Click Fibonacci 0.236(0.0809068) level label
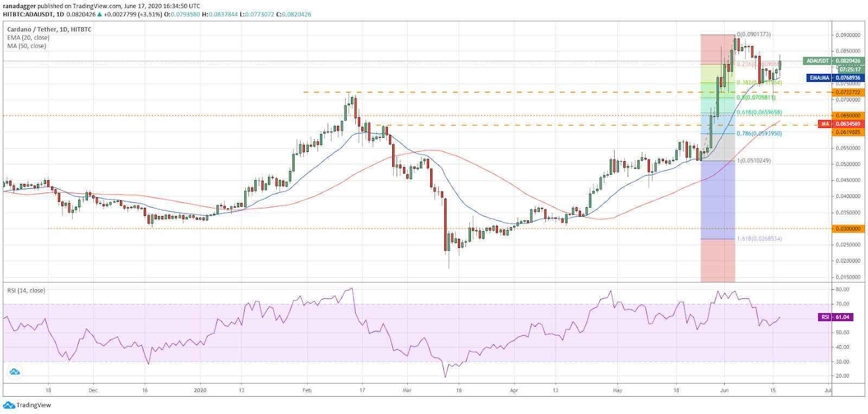This screenshot has width=868, height=414. pyautogui.click(x=758, y=64)
